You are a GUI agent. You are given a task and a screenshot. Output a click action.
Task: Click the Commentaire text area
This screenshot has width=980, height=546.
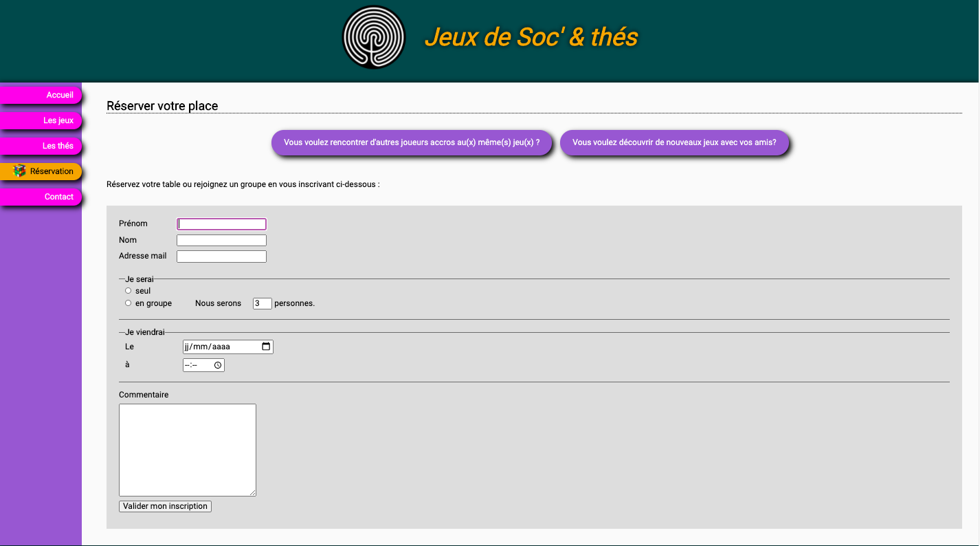click(x=188, y=450)
